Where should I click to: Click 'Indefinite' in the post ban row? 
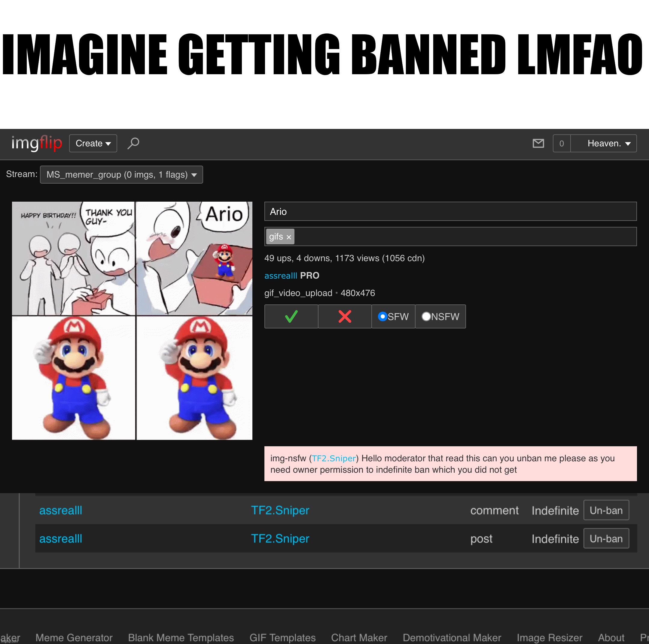pos(555,539)
